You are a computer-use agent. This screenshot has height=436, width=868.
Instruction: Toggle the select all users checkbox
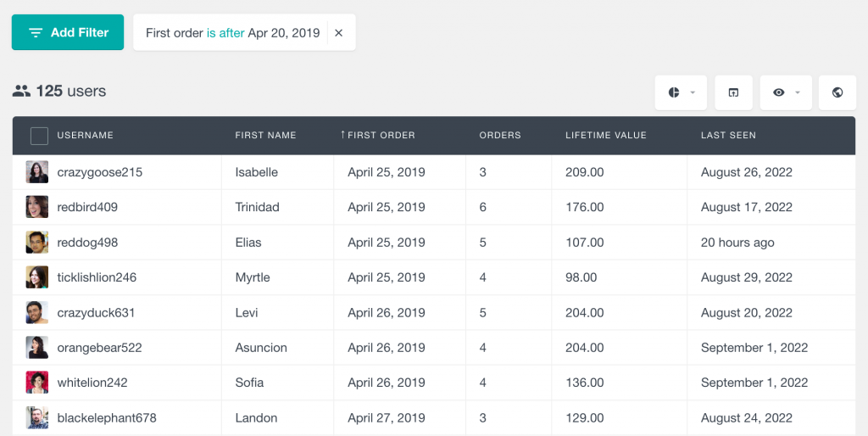39,136
